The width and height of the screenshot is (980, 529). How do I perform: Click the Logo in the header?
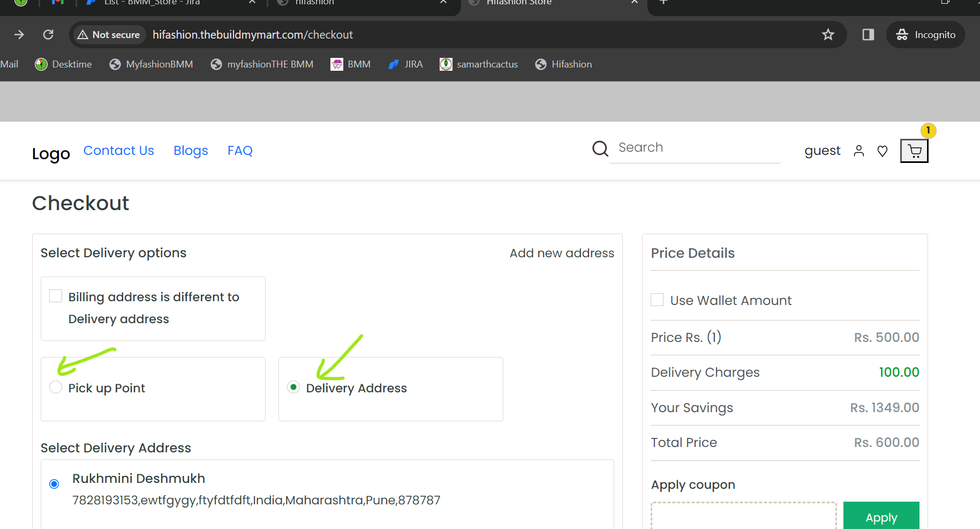[51, 154]
